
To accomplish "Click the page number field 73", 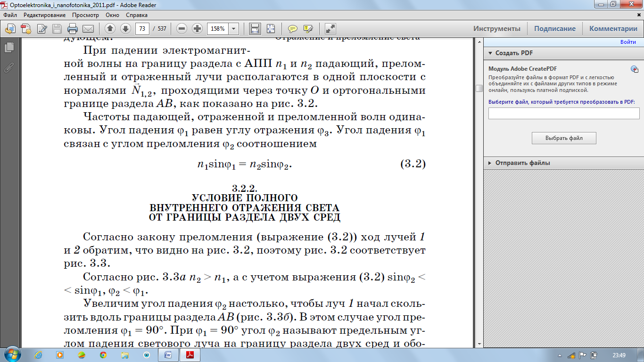I will (x=142, y=29).
